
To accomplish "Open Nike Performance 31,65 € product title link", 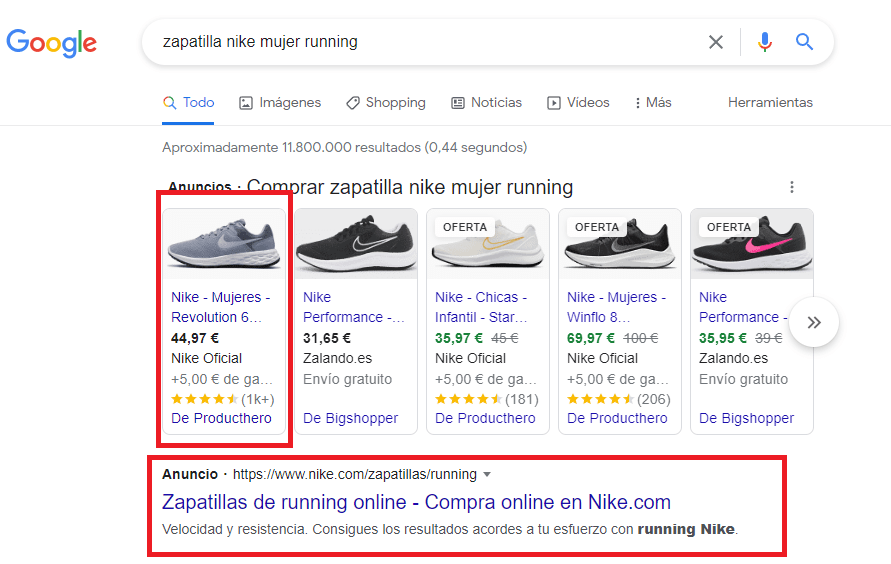I will [353, 307].
